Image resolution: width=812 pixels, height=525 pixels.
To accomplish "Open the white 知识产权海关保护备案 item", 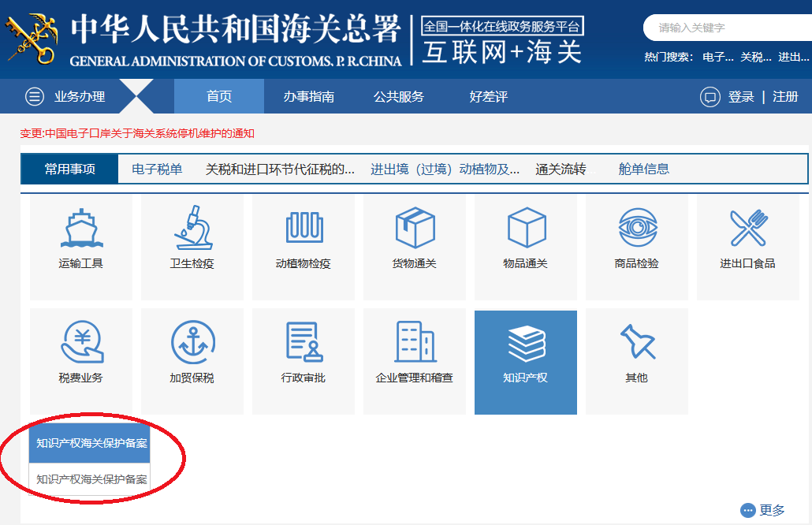I will (90, 479).
